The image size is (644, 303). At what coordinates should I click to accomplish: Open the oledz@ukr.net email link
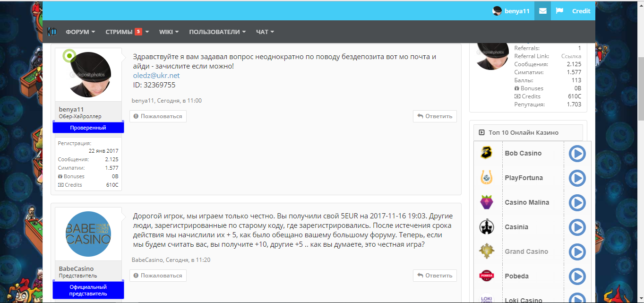click(156, 76)
